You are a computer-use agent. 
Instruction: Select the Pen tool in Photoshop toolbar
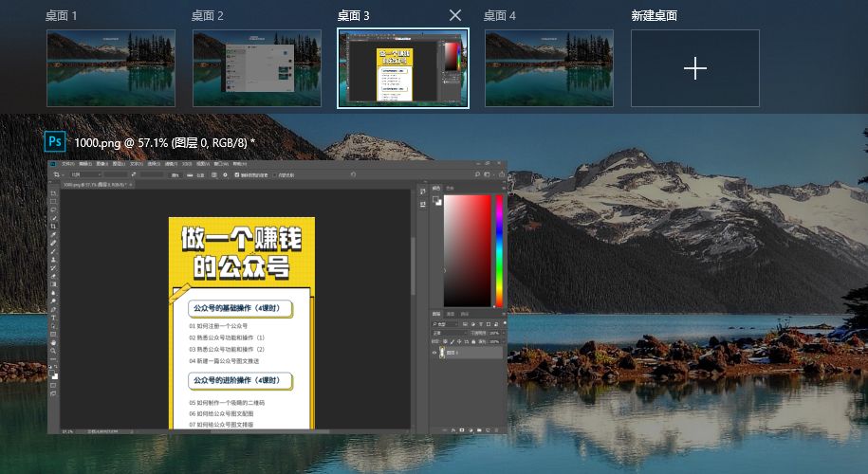point(53,310)
